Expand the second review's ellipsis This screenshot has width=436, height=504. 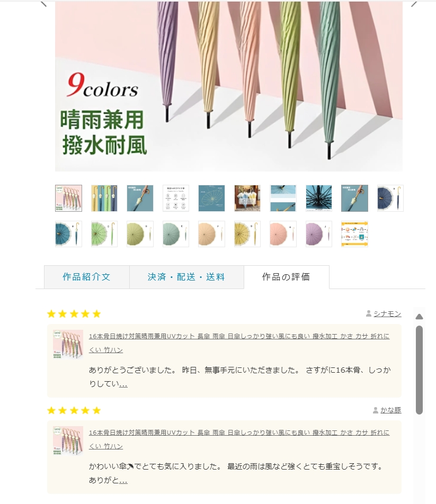coord(123,481)
